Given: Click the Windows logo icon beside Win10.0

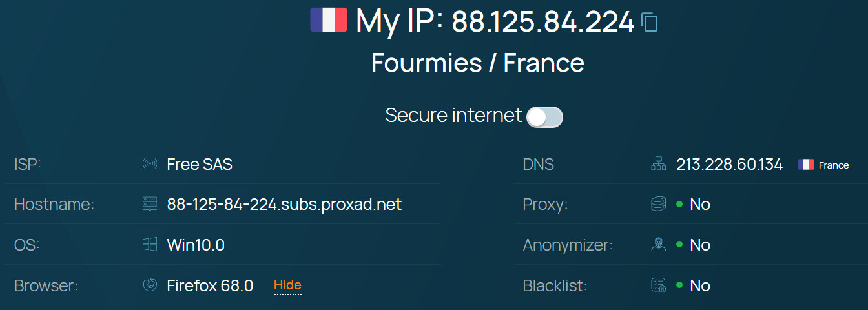Looking at the screenshot, I should (x=150, y=245).
